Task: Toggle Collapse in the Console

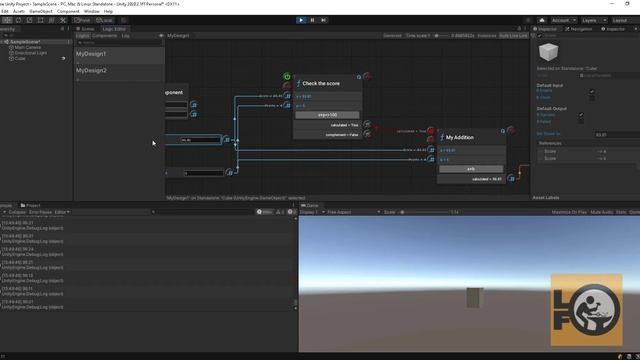Action: pyautogui.click(x=17, y=212)
